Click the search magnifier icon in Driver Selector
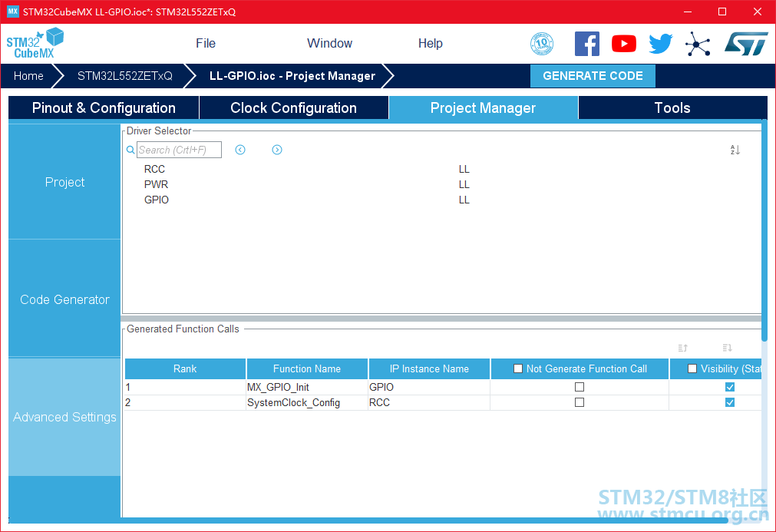The height and width of the screenshot is (532, 776). 130,150
